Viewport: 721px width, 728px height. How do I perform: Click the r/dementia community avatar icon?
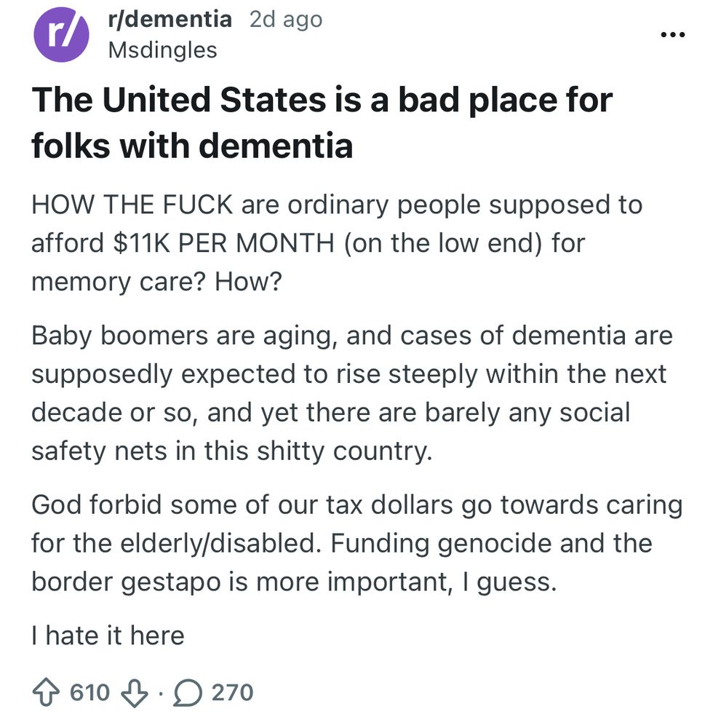60,34
